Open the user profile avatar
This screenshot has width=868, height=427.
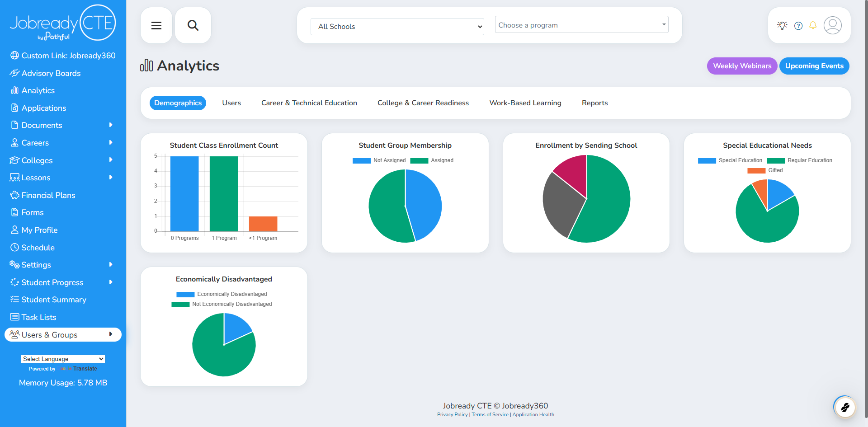832,26
